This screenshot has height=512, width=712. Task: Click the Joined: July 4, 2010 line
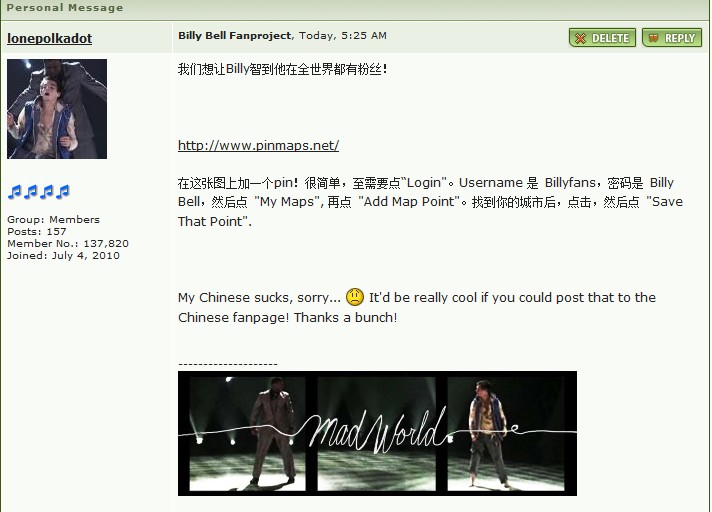63,256
